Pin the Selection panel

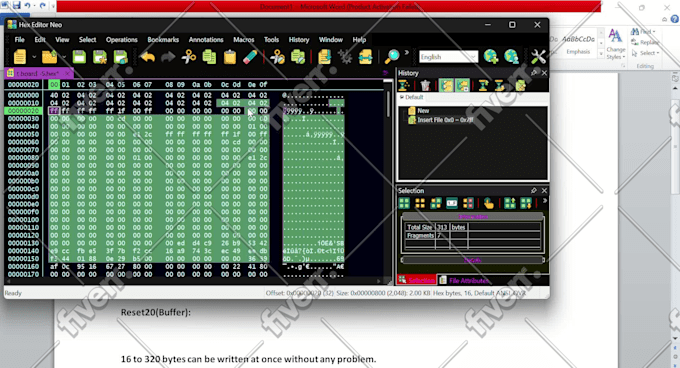pos(533,191)
